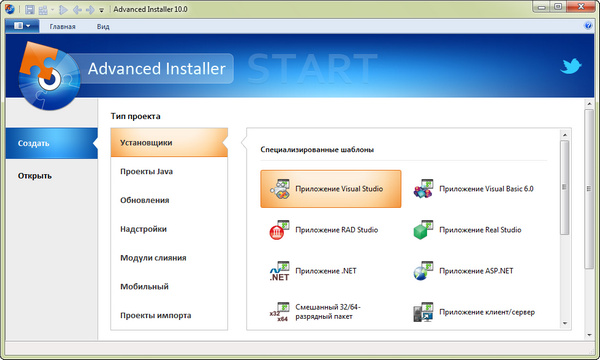Click the Advanced Installer disc logo

[x=49, y=77]
